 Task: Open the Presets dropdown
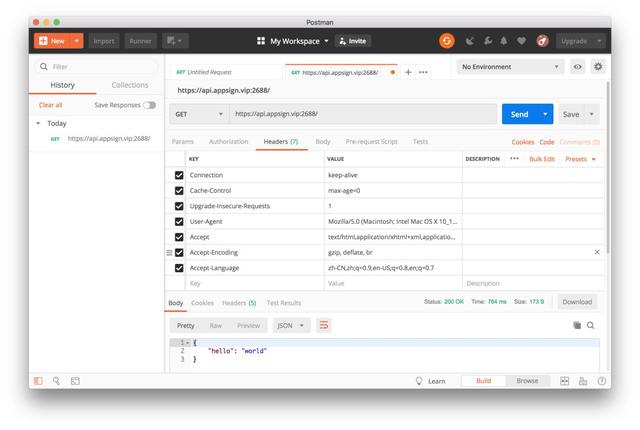pos(580,159)
